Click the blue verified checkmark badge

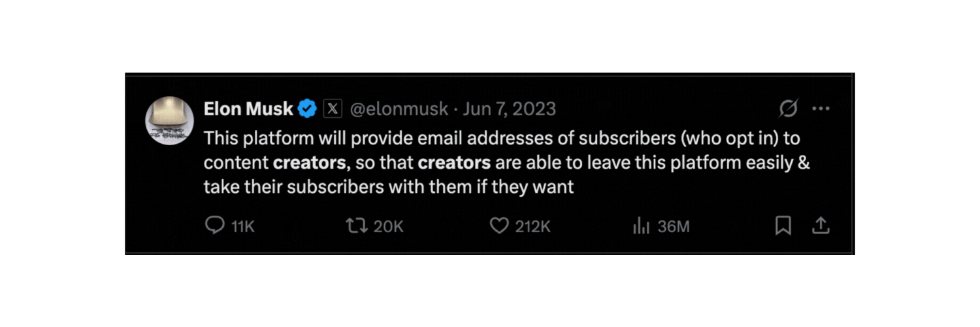(x=307, y=109)
